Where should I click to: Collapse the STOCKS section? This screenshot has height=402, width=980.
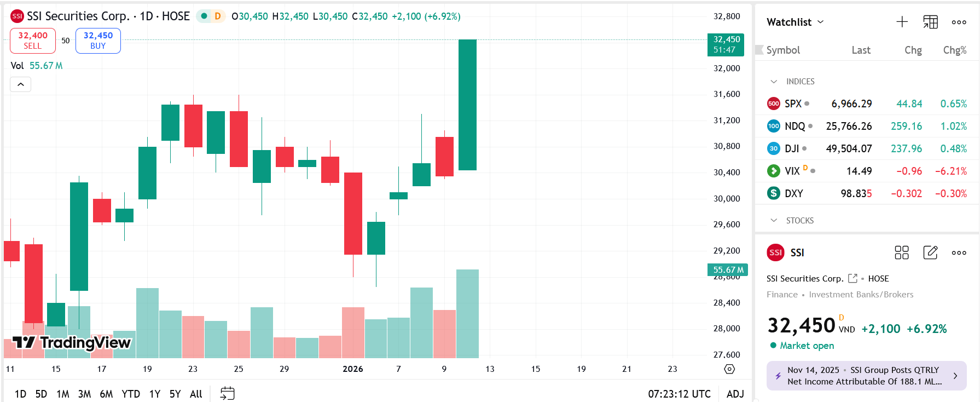773,220
